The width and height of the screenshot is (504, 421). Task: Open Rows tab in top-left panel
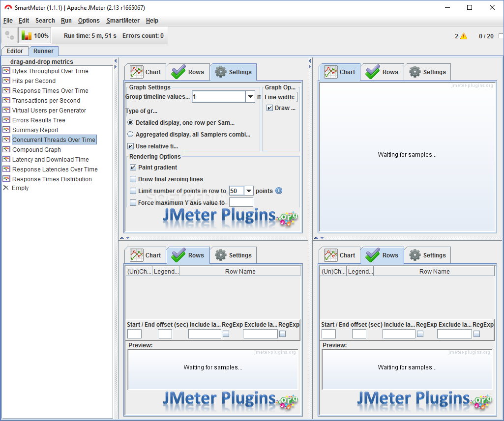[x=188, y=72]
